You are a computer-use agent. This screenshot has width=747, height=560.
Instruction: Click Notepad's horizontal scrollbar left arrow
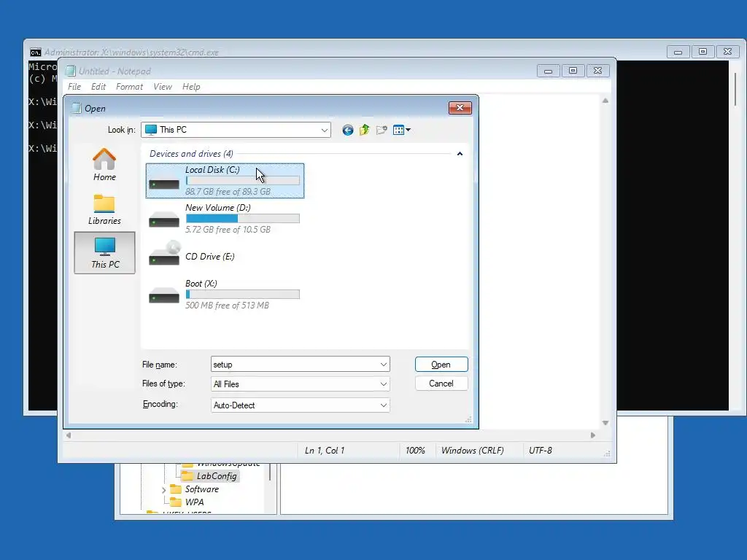[69, 435]
